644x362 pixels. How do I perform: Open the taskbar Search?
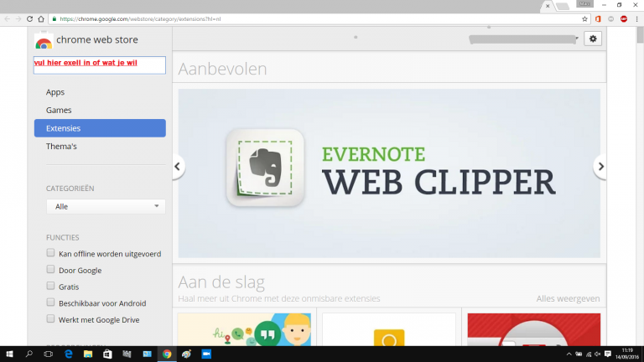(29, 354)
